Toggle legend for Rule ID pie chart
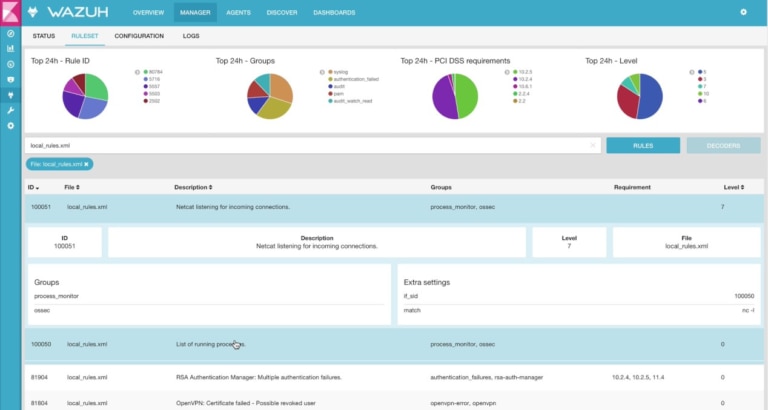The image size is (768, 410). click(137, 72)
